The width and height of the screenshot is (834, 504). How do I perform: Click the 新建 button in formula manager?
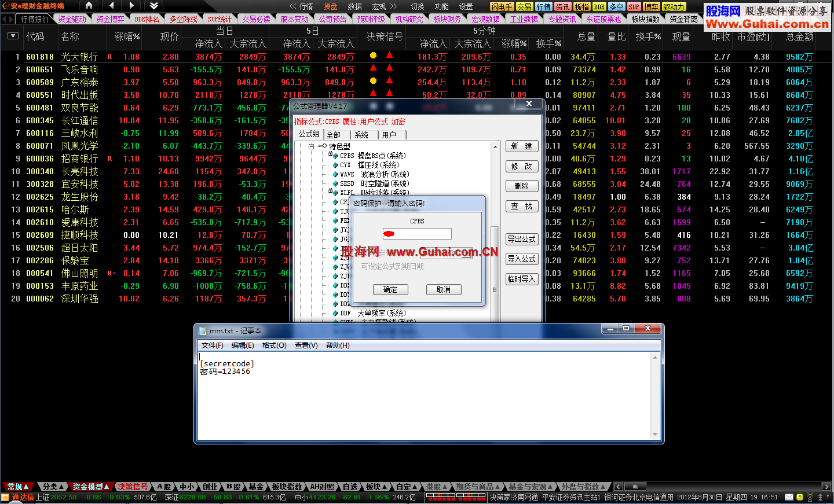coord(522,146)
